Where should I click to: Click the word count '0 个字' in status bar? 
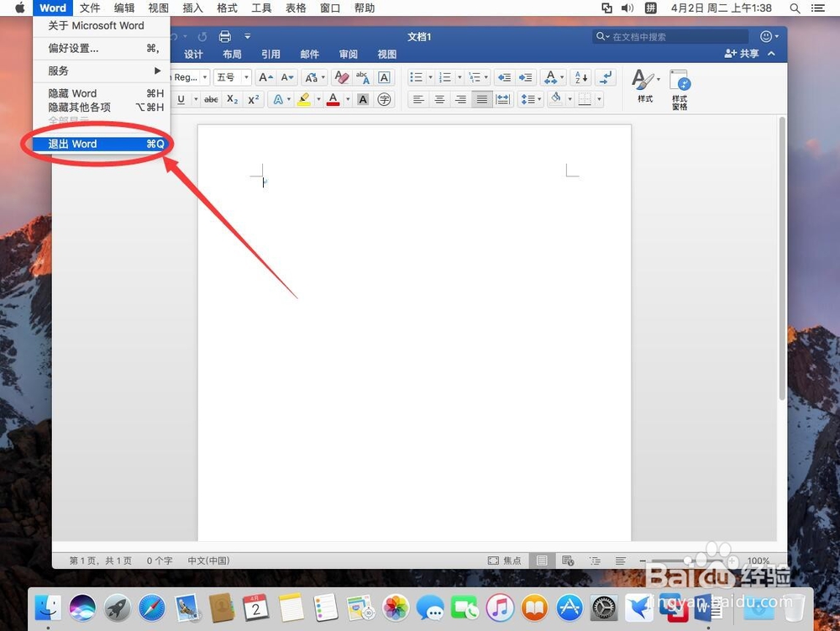[x=160, y=560]
